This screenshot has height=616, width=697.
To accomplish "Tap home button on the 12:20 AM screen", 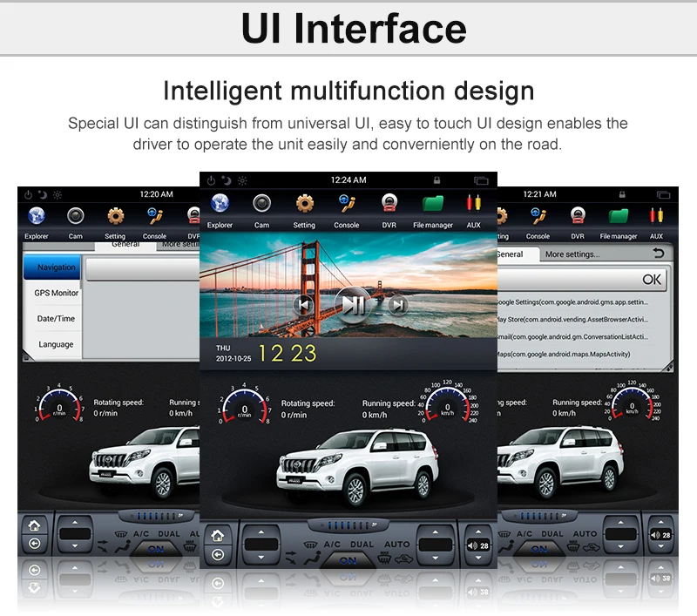I will point(34,525).
